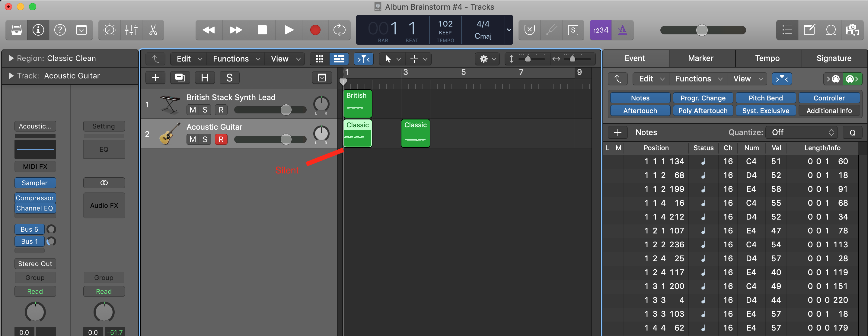Click Duplicate Track button
The image size is (868, 336).
180,78
